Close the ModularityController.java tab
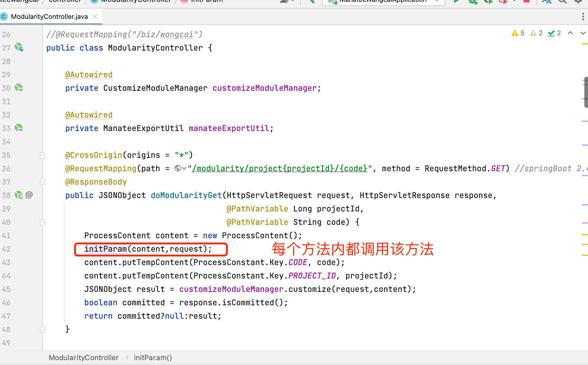Viewport: 588px width, 365px height. [x=95, y=16]
